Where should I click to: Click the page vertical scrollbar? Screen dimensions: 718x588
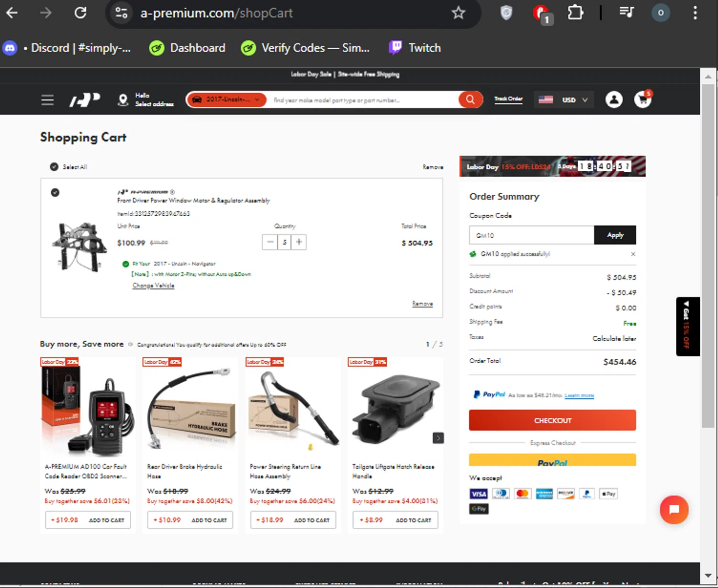708,256
